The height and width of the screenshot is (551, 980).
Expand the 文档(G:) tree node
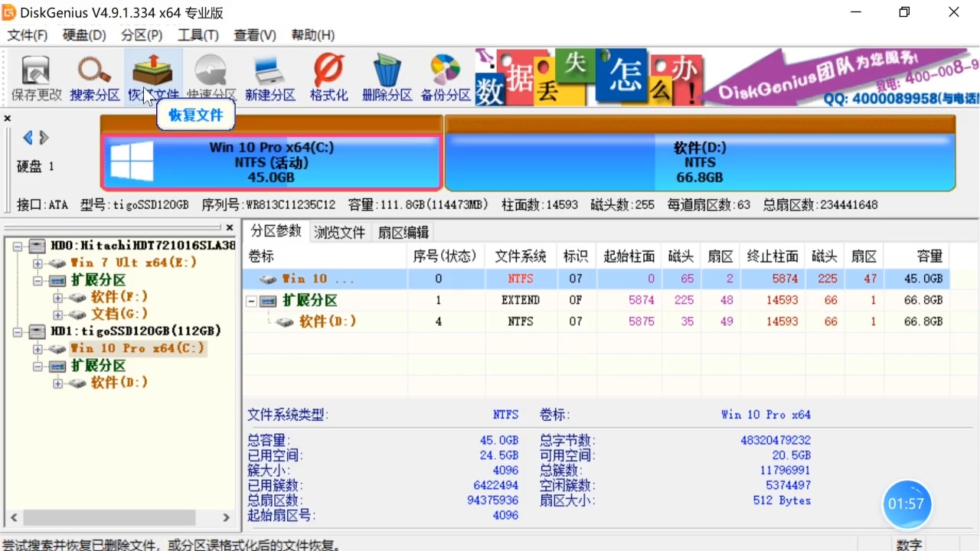click(57, 314)
